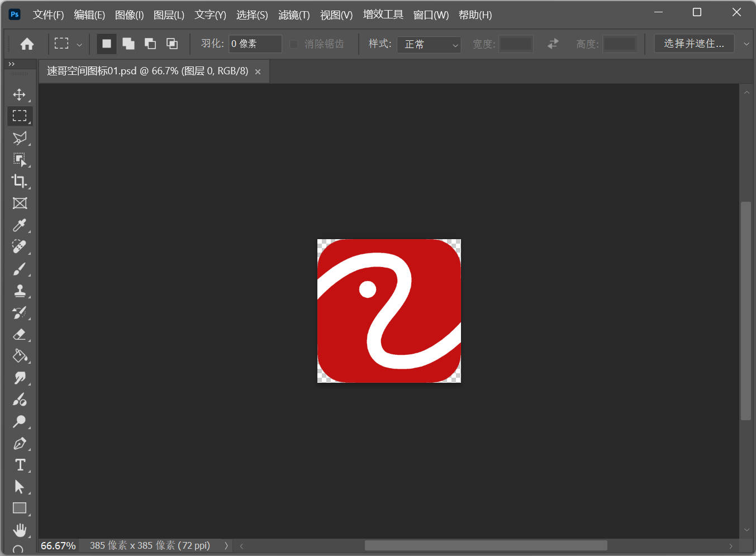This screenshot has height=556, width=756.
Task: Open the 文件(F) menu
Action: coord(48,15)
